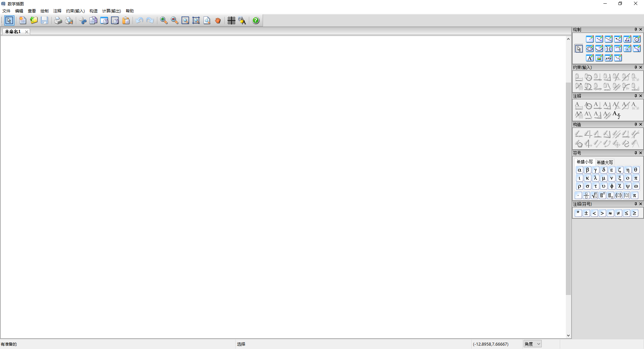Pin the 符号 panel

[x=635, y=153]
